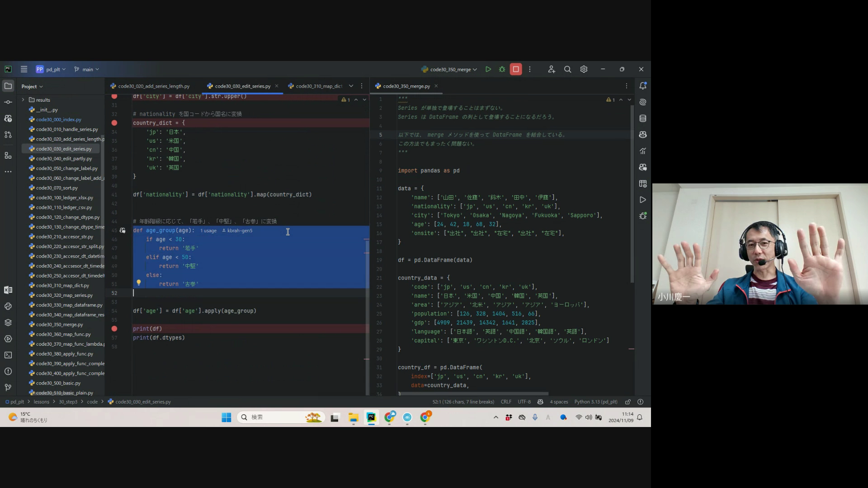The height and width of the screenshot is (488, 868).
Task: Click the Debug bug icon
Action: 502,69
